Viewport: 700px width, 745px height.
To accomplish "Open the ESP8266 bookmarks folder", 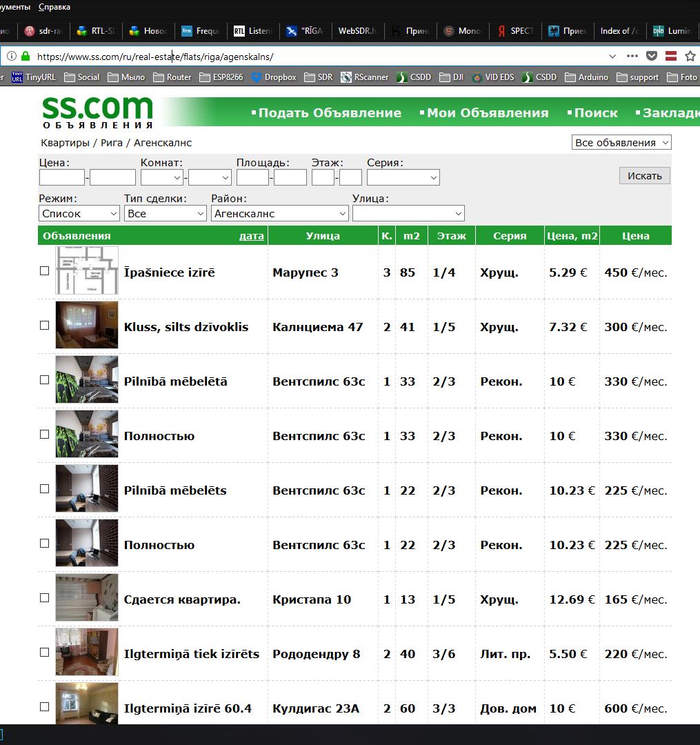I will point(221,77).
